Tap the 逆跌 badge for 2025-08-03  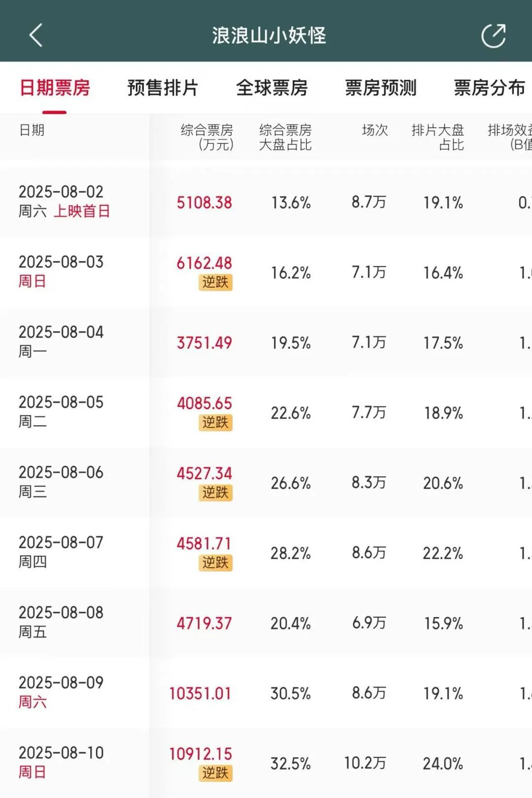click(215, 282)
